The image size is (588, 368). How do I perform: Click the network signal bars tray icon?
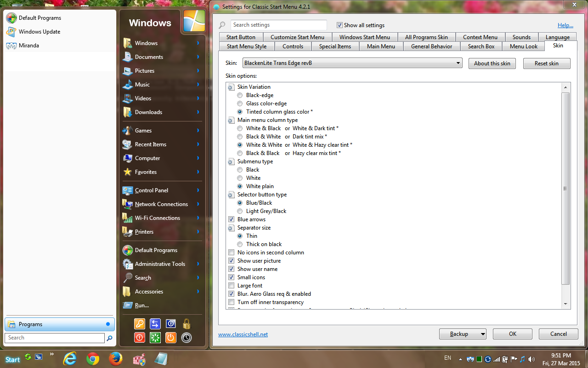[x=497, y=359]
